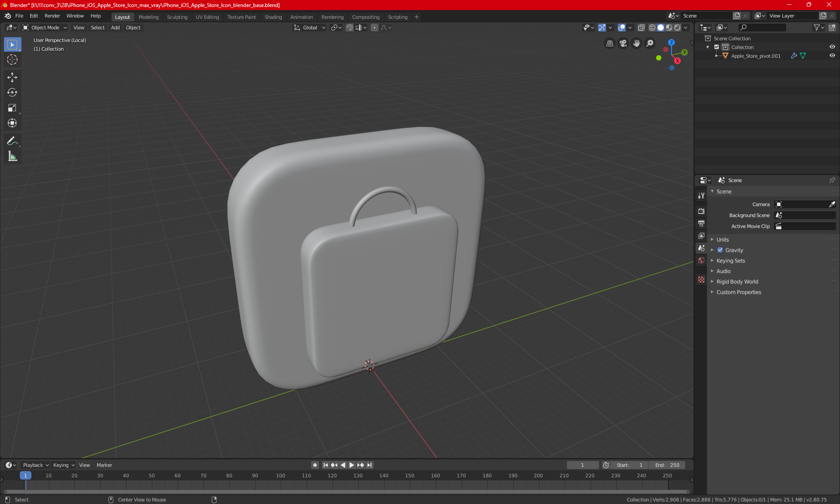Viewport: 840px width, 504px height.
Task: Open the Add menu in viewport header
Action: (x=115, y=28)
